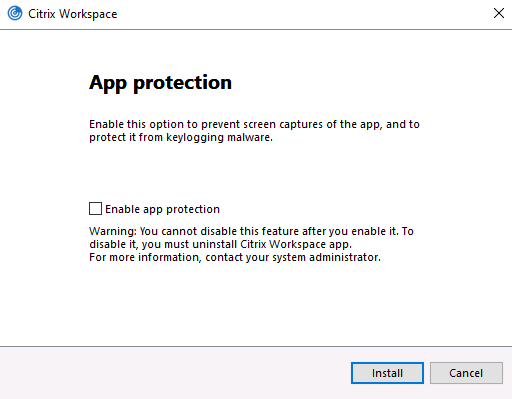Click the word 'protection' in the heading
The image size is (512, 399).
point(183,83)
